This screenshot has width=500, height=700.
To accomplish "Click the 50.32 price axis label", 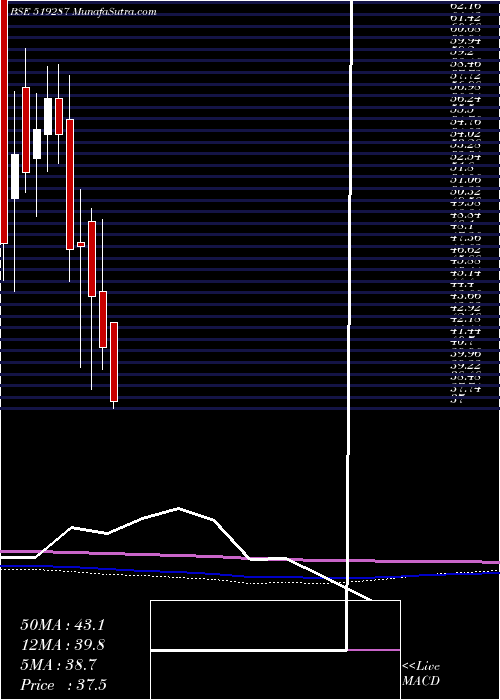I will [x=466, y=192].
